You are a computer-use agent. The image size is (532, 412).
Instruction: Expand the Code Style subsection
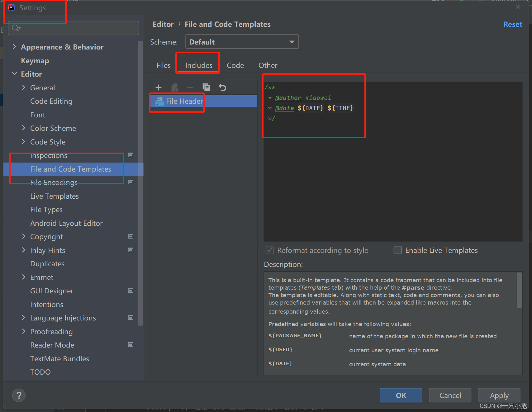23,142
